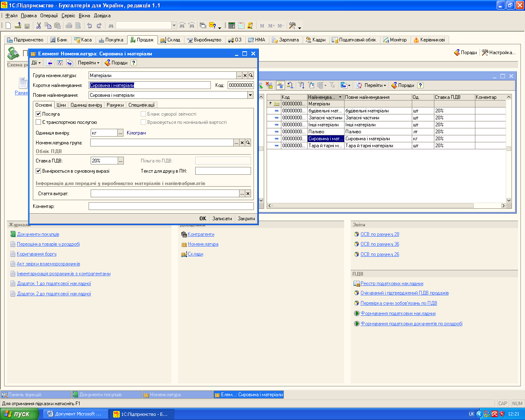Click the copy-element icon before Перейти in dialog
Viewport: 525px width, 420px height.
(x=70, y=63)
